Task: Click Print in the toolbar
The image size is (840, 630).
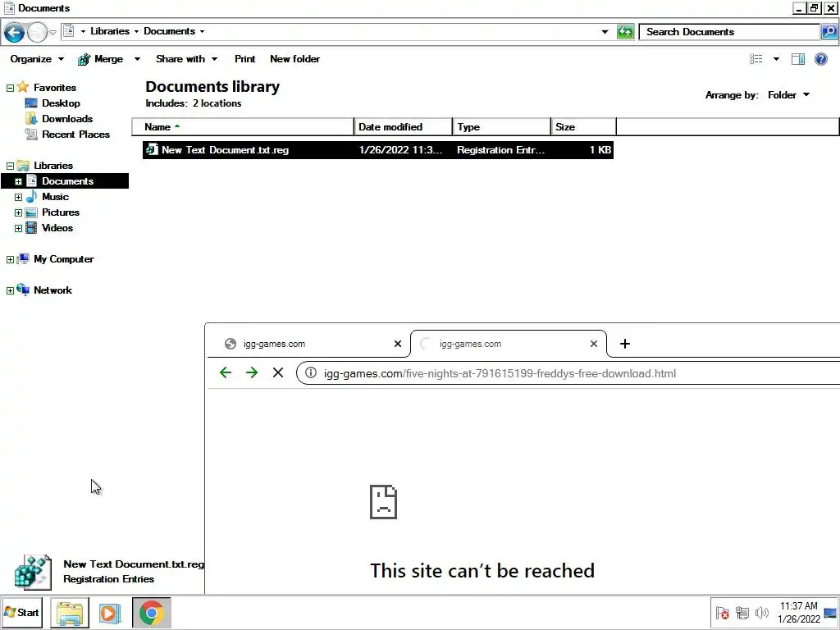Action: tap(244, 59)
